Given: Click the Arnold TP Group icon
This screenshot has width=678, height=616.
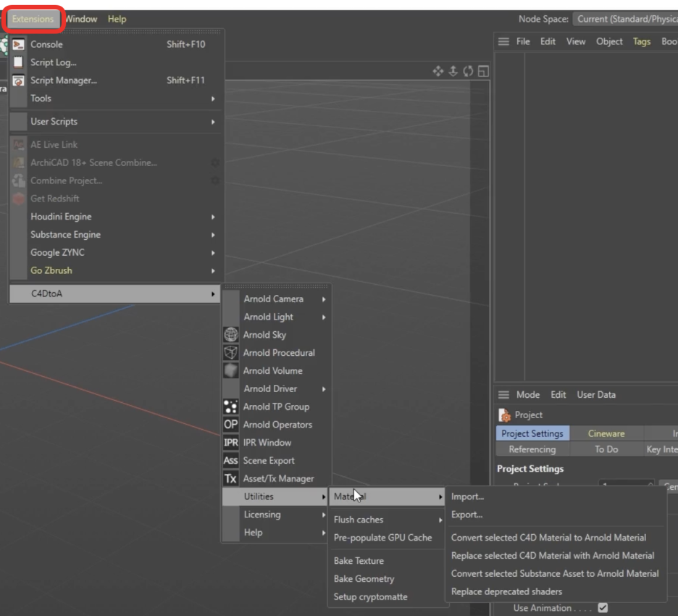Looking at the screenshot, I should coord(231,407).
